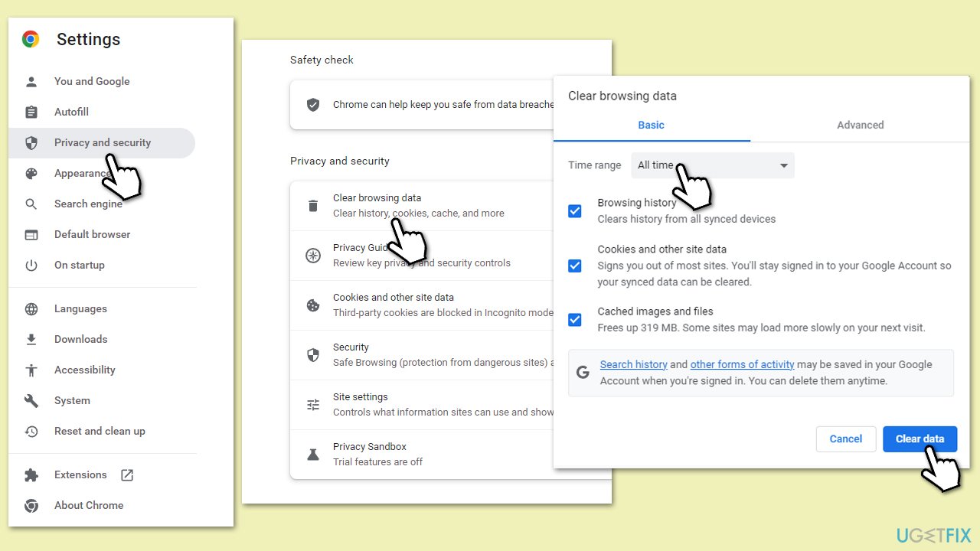Select the Basic tab
The width and height of the screenshot is (980, 551).
coord(651,125)
